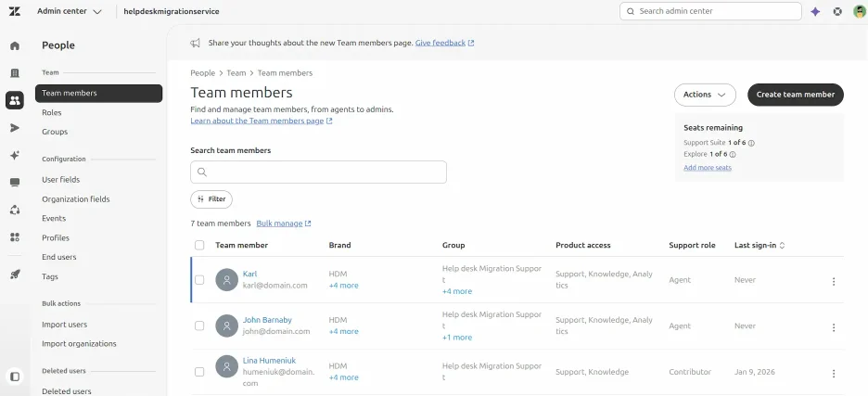Open options menu for Lina Humeniuk row
The width and height of the screenshot is (868, 396).
tap(834, 374)
